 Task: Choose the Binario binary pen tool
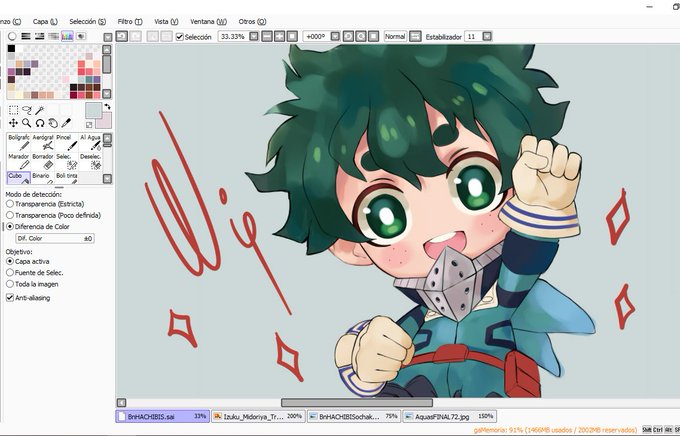(43, 177)
